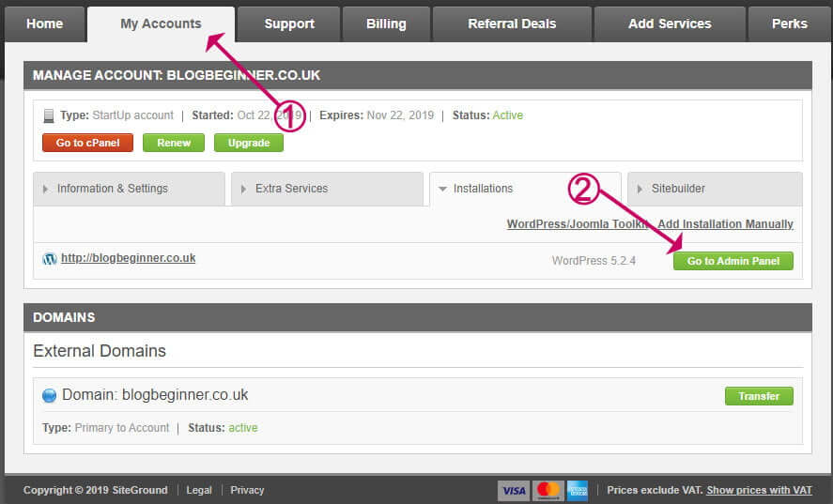The width and height of the screenshot is (833, 504).
Task: Click the MANAGE ACCOUNT: BLOGBEGINNER.CO.UK header
Action: [418, 75]
